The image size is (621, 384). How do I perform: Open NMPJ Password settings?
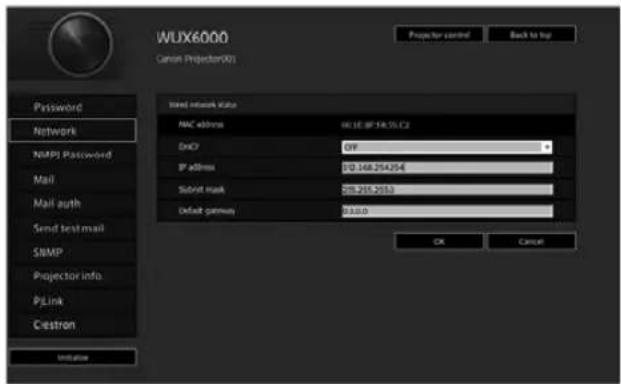pyautogui.click(x=72, y=155)
